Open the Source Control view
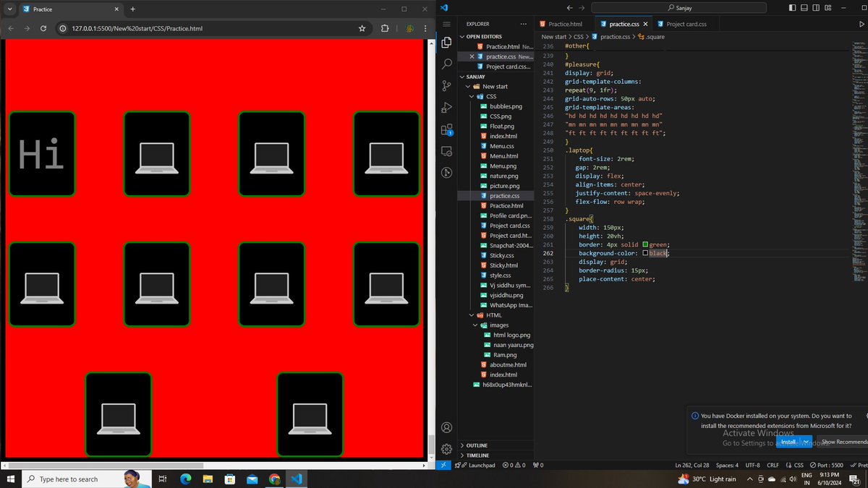 (446, 85)
